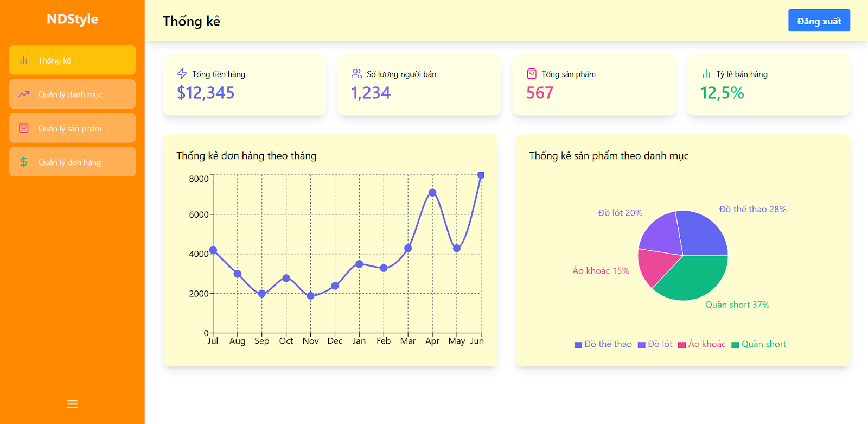Navigate to Quản lý đơn hàng

click(x=72, y=162)
